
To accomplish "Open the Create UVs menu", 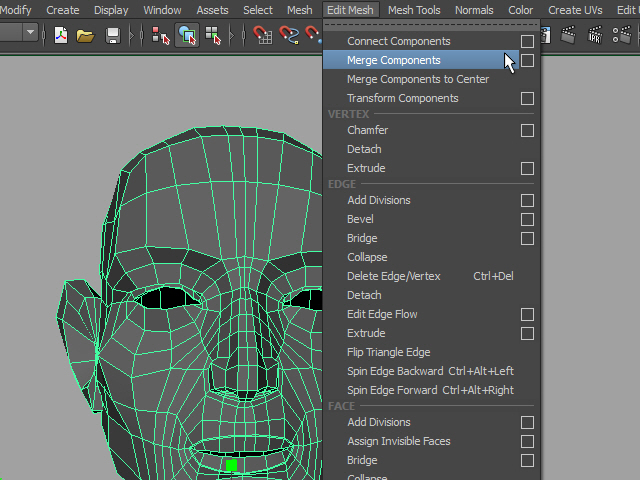I will point(575,10).
